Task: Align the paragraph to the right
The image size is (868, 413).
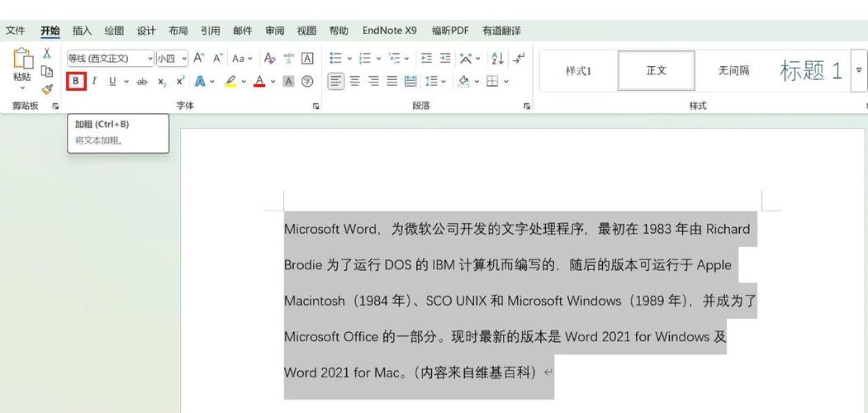Action: pos(373,82)
